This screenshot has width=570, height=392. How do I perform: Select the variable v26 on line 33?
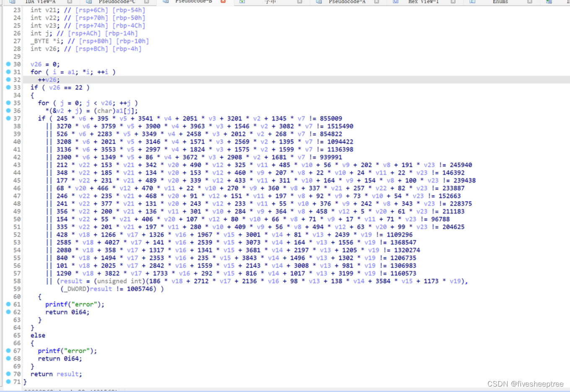point(55,87)
